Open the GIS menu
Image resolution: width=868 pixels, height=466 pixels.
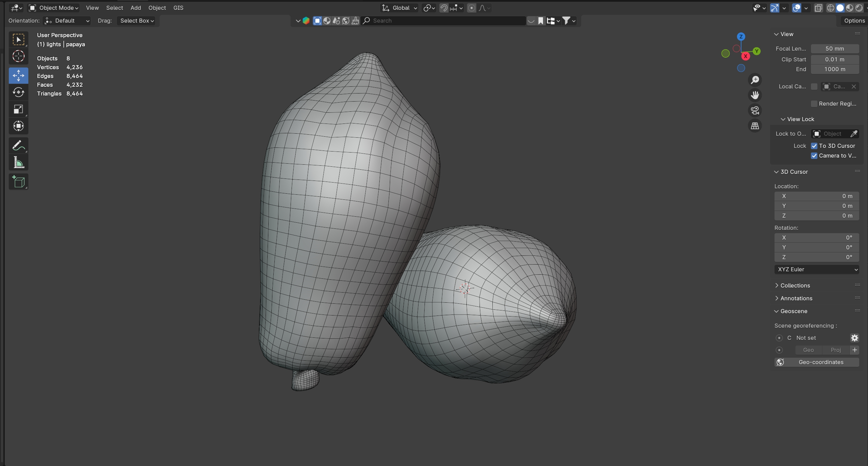tap(178, 8)
